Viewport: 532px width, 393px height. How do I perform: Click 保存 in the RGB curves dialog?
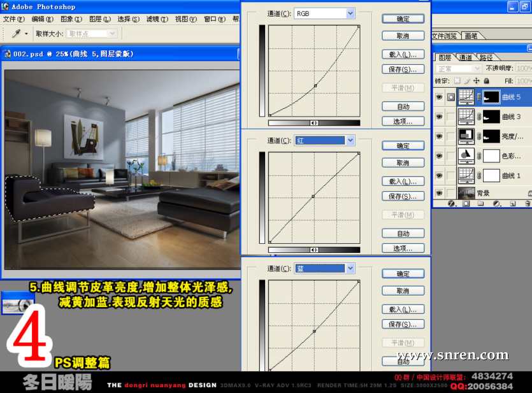(x=403, y=69)
